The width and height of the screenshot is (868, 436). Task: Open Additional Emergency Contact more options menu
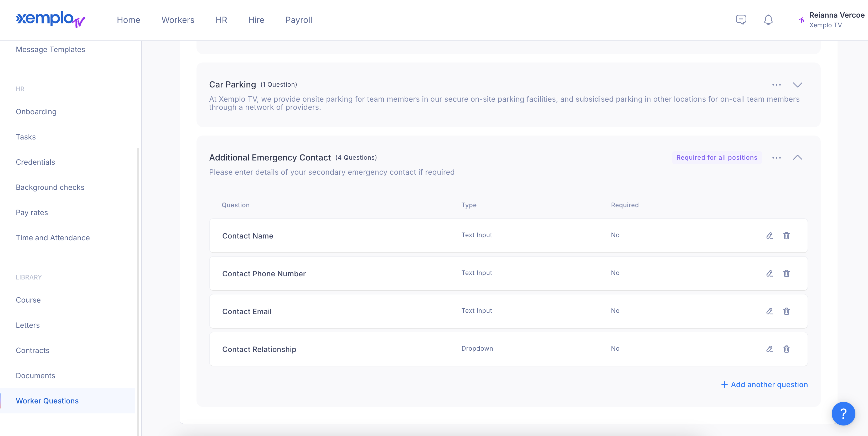pyautogui.click(x=776, y=158)
